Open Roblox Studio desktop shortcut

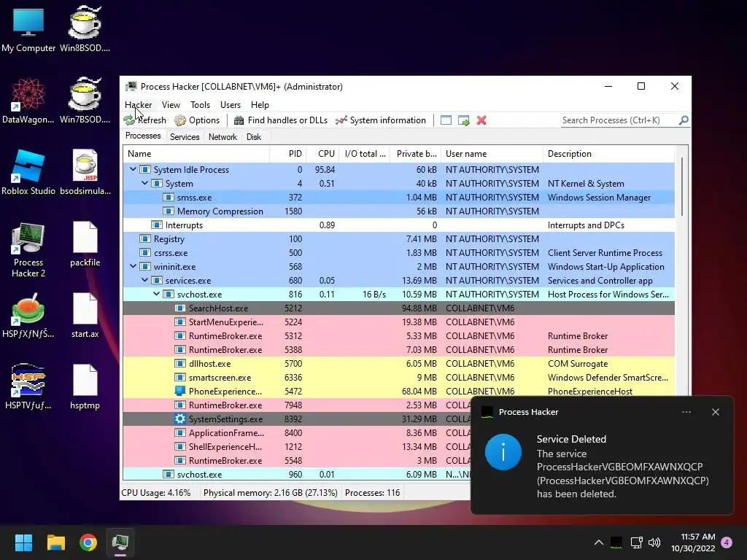pyautogui.click(x=28, y=172)
